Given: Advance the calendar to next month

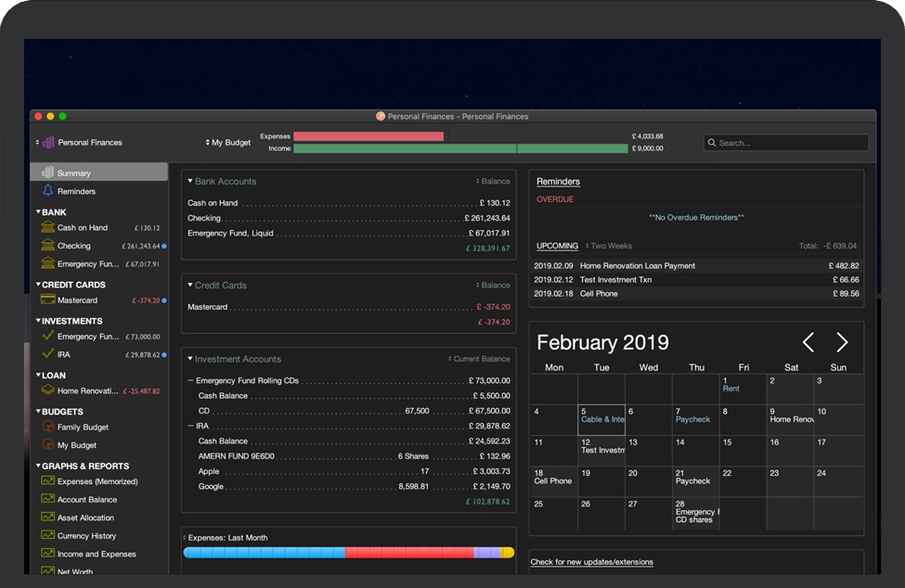Looking at the screenshot, I should click(x=841, y=340).
